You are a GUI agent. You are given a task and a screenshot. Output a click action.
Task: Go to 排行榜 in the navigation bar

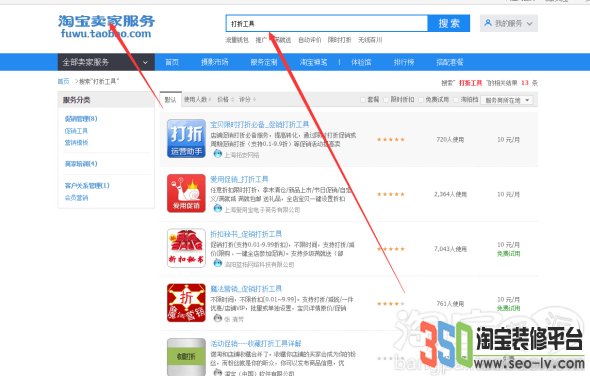pos(404,62)
